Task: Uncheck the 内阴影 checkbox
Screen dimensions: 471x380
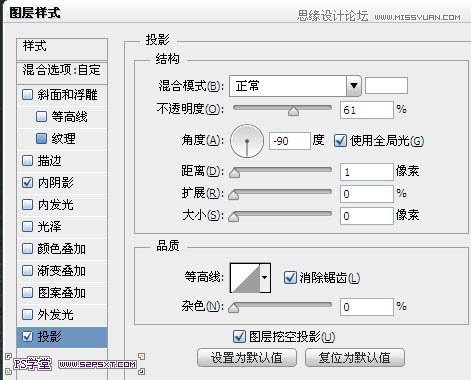Action: (27, 183)
